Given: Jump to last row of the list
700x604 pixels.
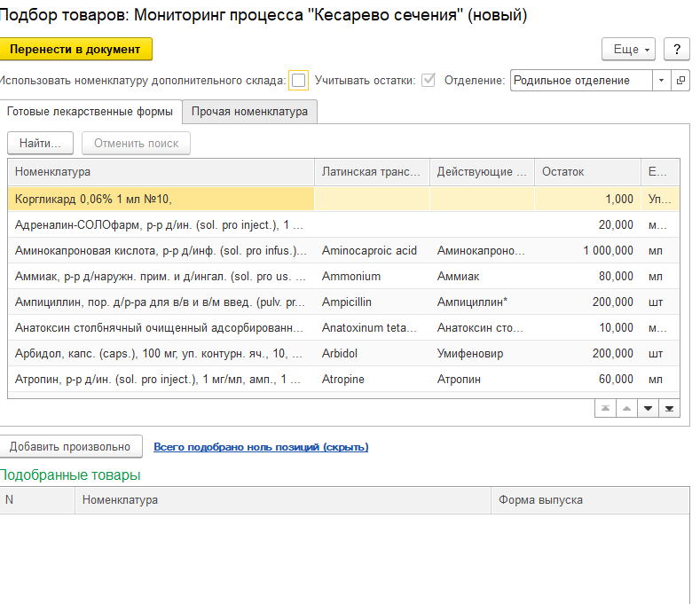Looking at the screenshot, I should tap(669, 408).
